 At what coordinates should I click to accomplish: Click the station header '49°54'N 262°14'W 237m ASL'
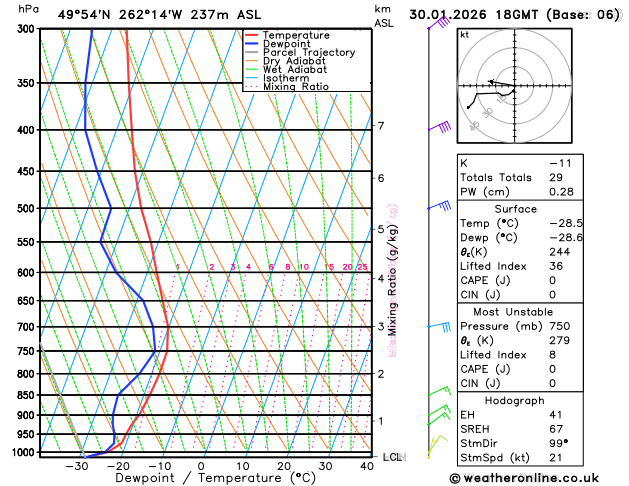coord(159,15)
